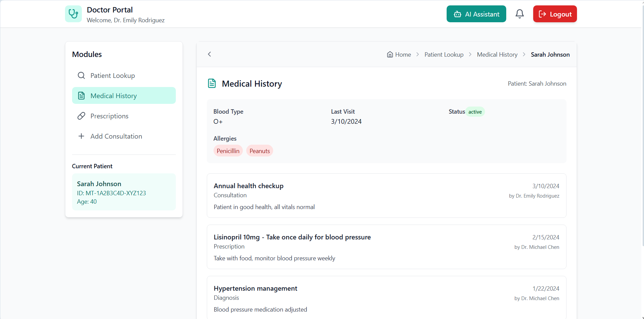Click the stethoscope Doctor Portal logo
Image resolution: width=644 pixels, height=319 pixels.
pos(73,14)
